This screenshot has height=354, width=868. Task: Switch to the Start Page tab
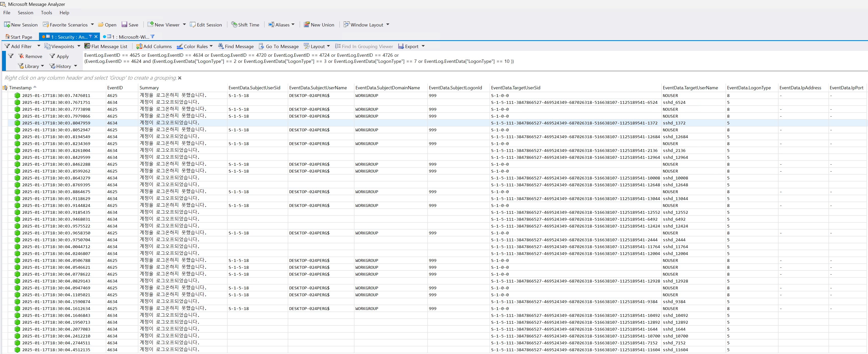point(19,37)
